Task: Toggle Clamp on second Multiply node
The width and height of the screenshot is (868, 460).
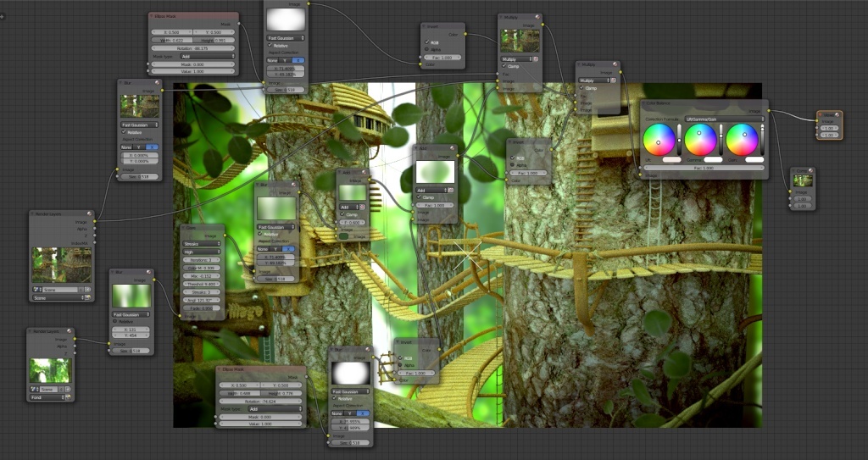Action: [x=581, y=87]
